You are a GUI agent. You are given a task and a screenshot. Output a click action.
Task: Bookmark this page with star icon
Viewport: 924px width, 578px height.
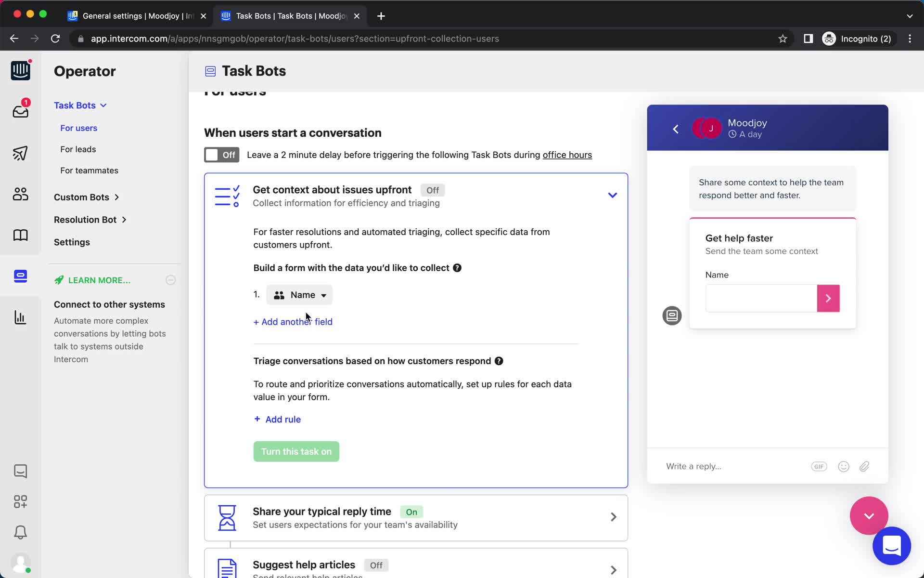[x=783, y=39]
